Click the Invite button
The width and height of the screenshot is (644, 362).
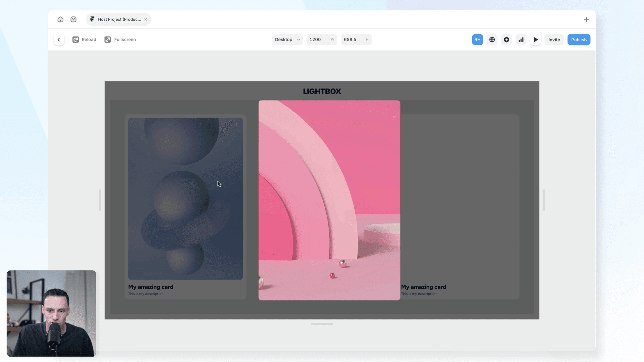[554, 39]
